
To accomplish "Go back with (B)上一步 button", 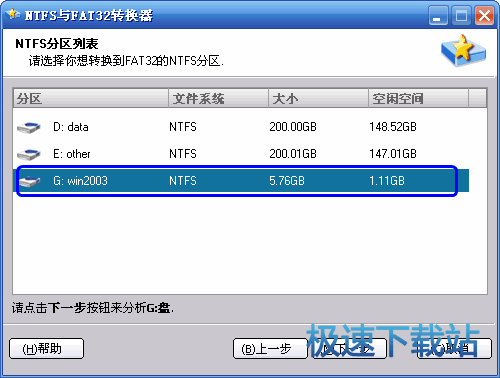I will point(270,349).
